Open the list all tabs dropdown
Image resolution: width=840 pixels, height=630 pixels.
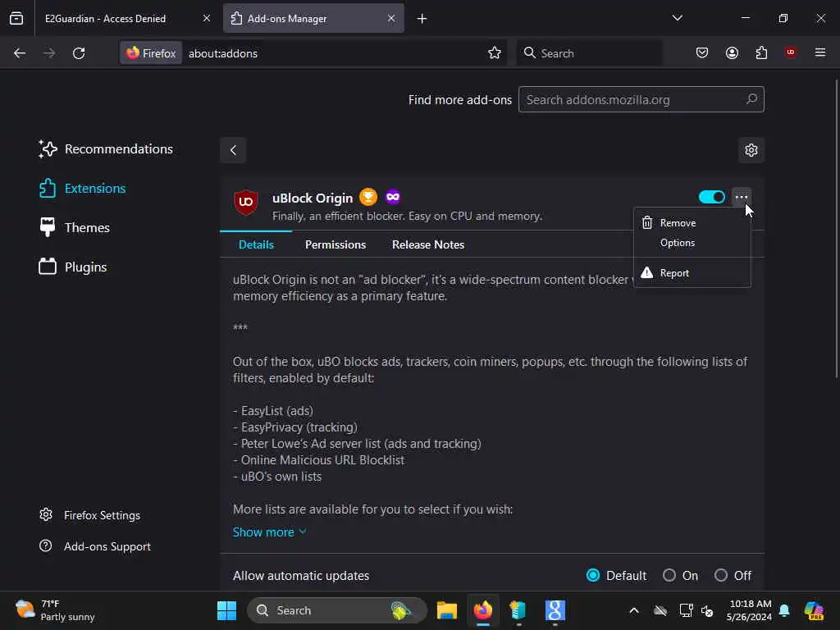[x=677, y=18]
